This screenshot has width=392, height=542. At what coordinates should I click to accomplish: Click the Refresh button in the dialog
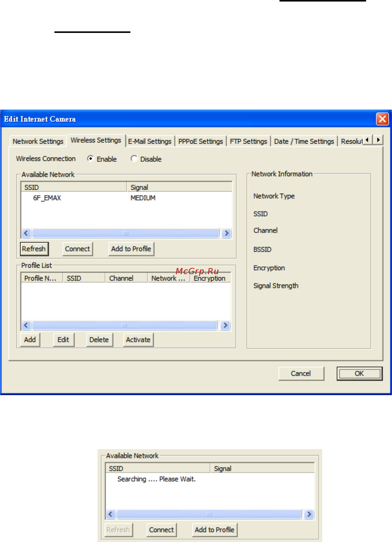(x=34, y=249)
